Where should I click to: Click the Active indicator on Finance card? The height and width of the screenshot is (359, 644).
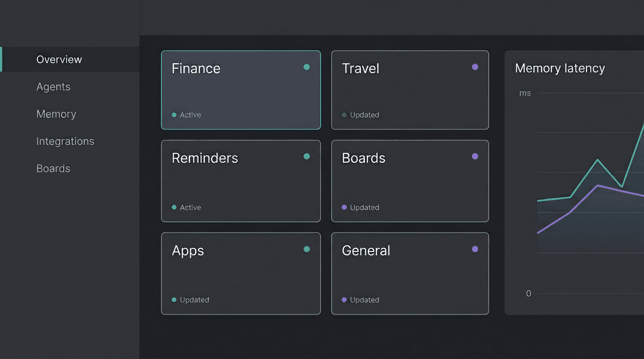pyautogui.click(x=186, y=115)
